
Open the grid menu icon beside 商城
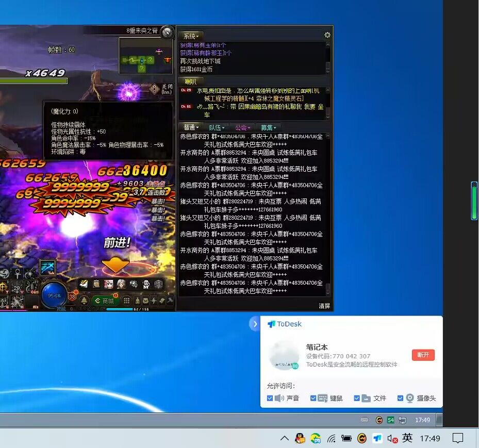pyautogui.click(x=126, y=301)
